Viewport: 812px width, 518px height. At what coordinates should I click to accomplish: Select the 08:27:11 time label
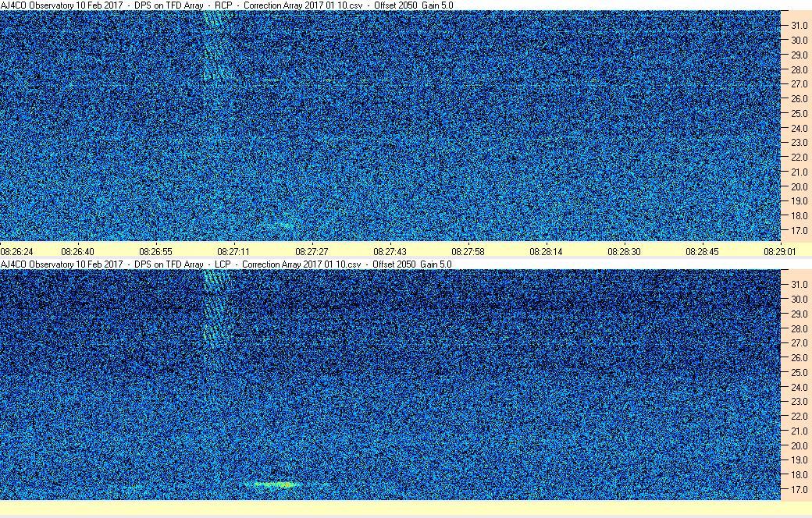coord(233,252)
